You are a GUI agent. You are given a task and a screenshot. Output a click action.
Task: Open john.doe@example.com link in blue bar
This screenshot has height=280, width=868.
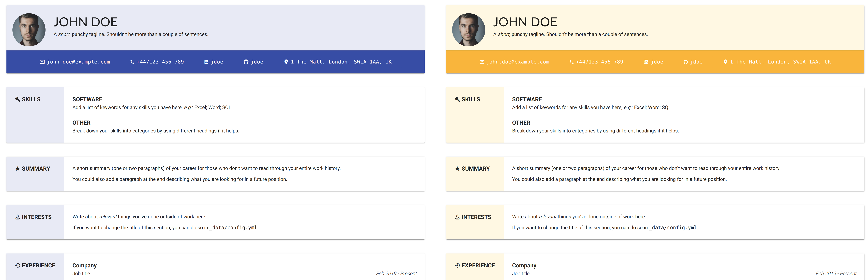tap(78, 62)
